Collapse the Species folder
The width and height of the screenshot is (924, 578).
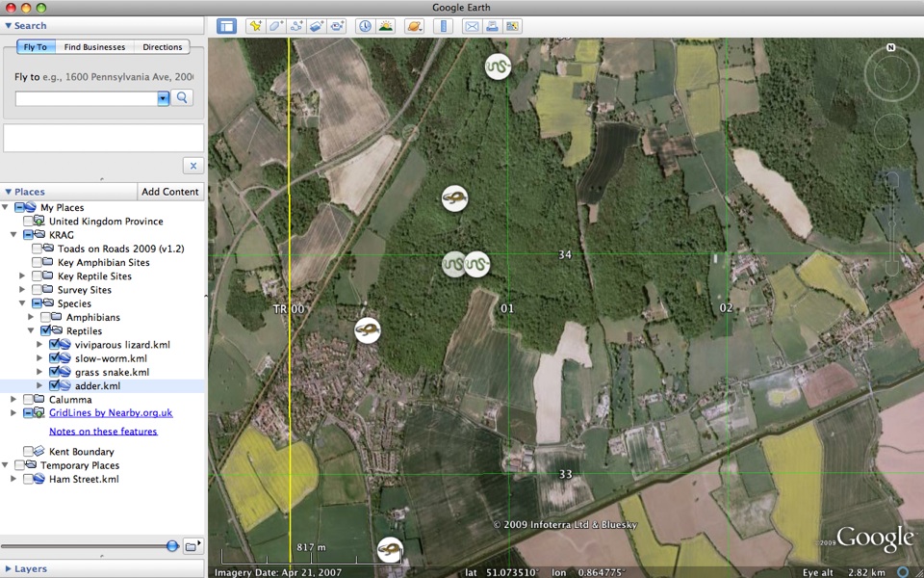click(x=22, y=303)
